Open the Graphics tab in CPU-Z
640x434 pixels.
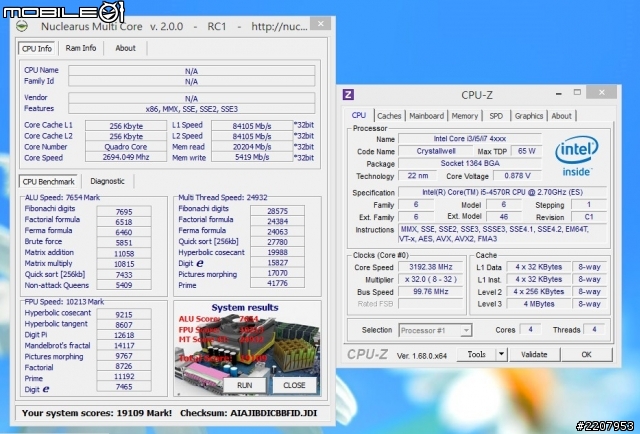529,116
